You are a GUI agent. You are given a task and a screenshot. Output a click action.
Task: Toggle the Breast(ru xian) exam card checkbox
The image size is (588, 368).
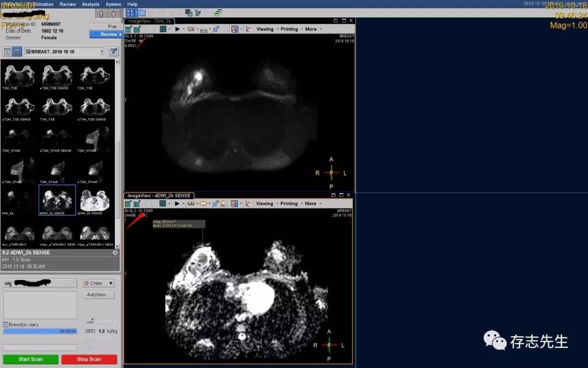coord(5,324)
